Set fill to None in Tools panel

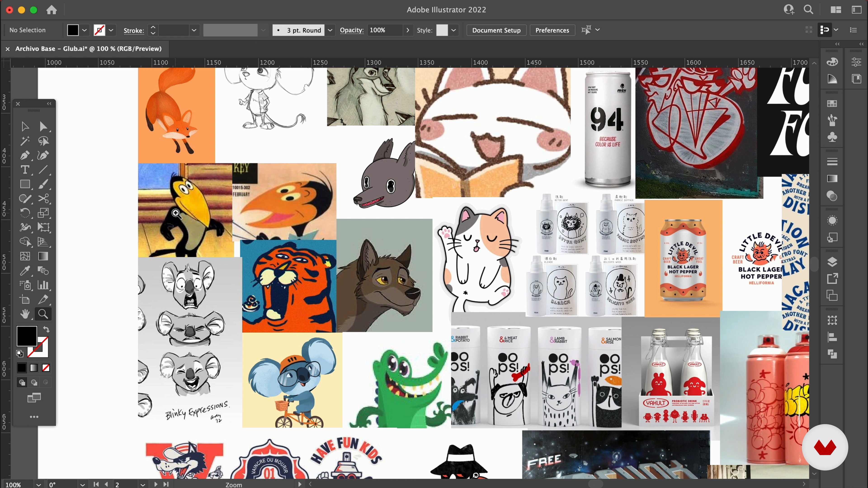46,368
